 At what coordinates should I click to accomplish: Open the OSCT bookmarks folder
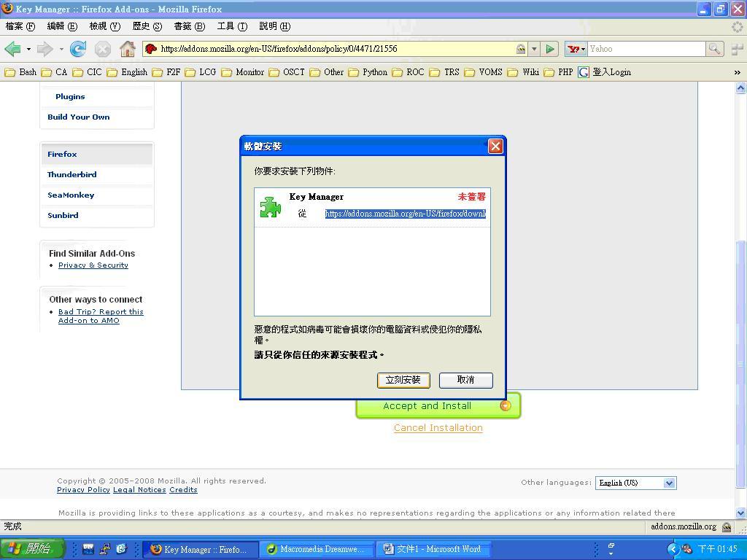pyautogui.click(x=286, y=72)
